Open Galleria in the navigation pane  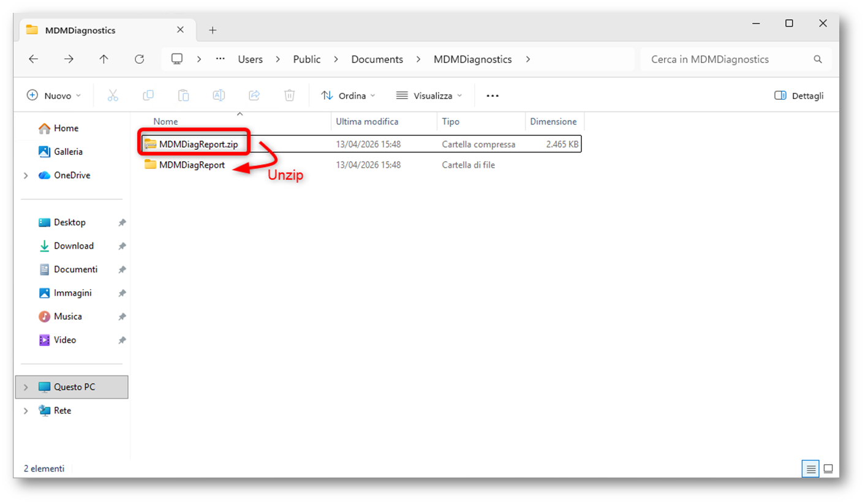coord(61,152)
